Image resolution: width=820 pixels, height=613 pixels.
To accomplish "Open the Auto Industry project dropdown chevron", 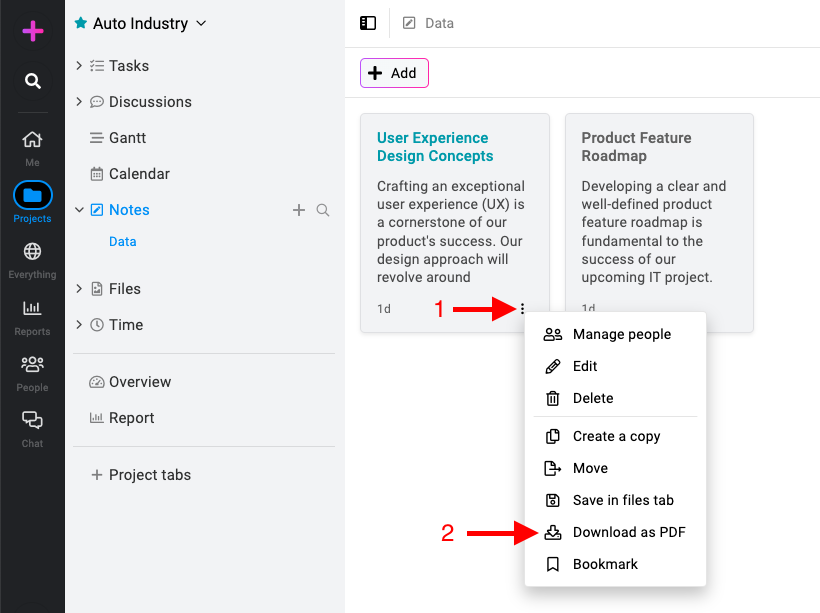I will (201, 24).
